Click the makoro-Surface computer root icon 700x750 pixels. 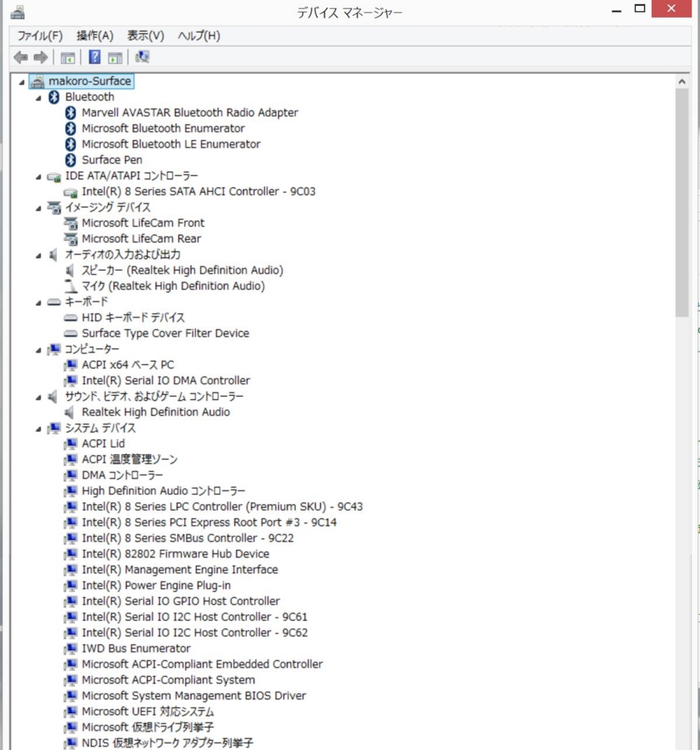point(37,82)
